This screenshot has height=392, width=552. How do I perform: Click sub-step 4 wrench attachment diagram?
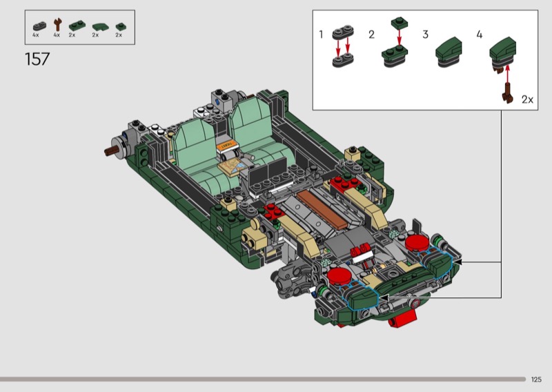pyautogui.click(x=503, y=70)
